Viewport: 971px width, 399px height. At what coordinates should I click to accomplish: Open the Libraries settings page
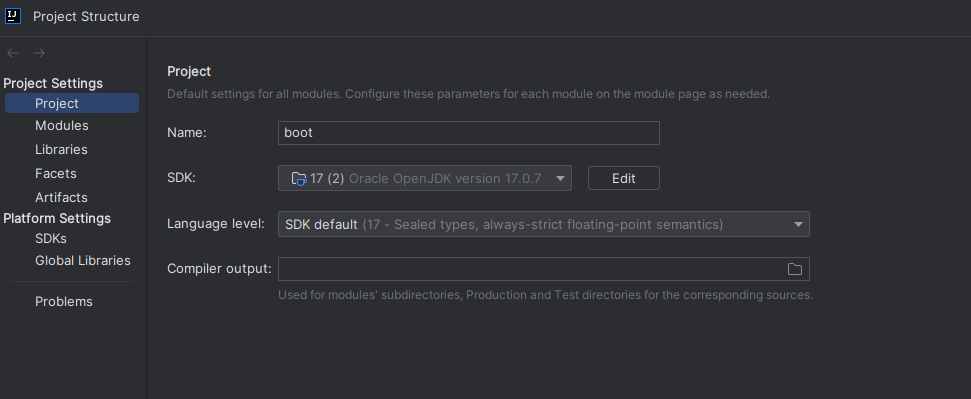tap(61, 150)
